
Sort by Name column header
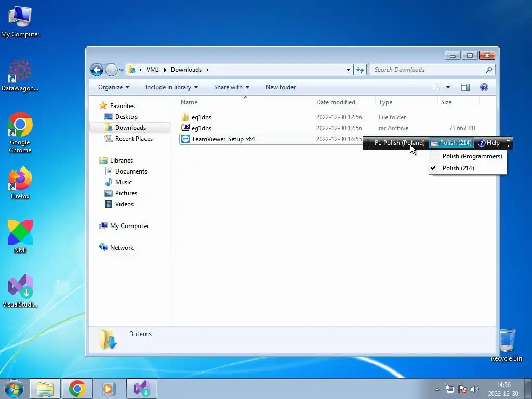pos(246,102)
